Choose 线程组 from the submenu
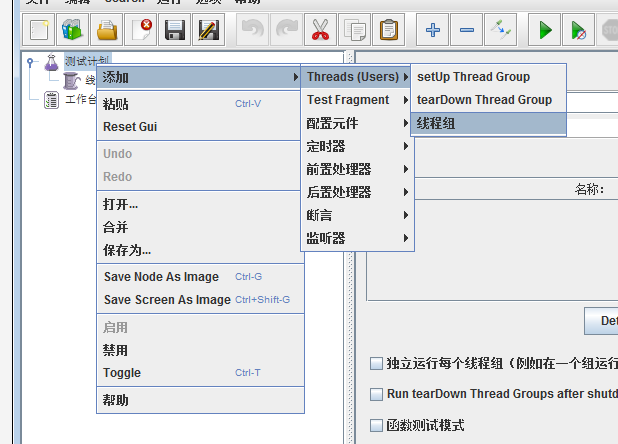The image size is (618, 444). click(x=488, y=124)
